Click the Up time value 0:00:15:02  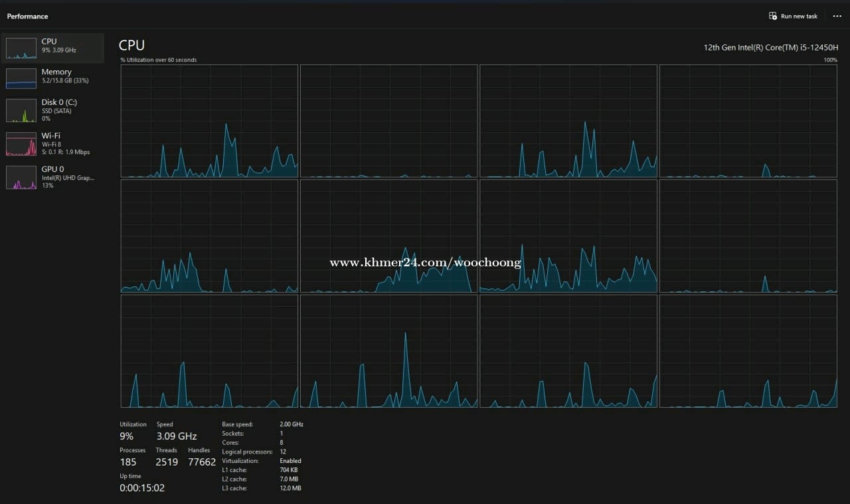tap(142, 488)
